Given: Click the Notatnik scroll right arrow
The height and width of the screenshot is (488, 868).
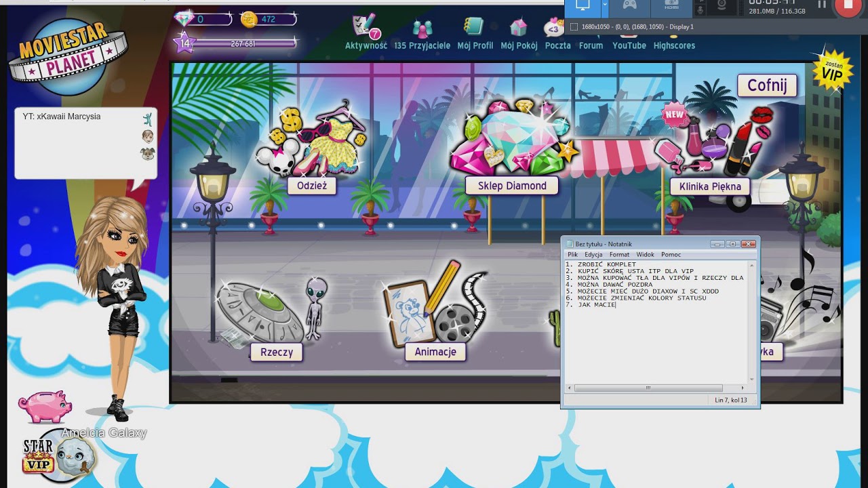Looking at the screenshot, I should [743, 388].
